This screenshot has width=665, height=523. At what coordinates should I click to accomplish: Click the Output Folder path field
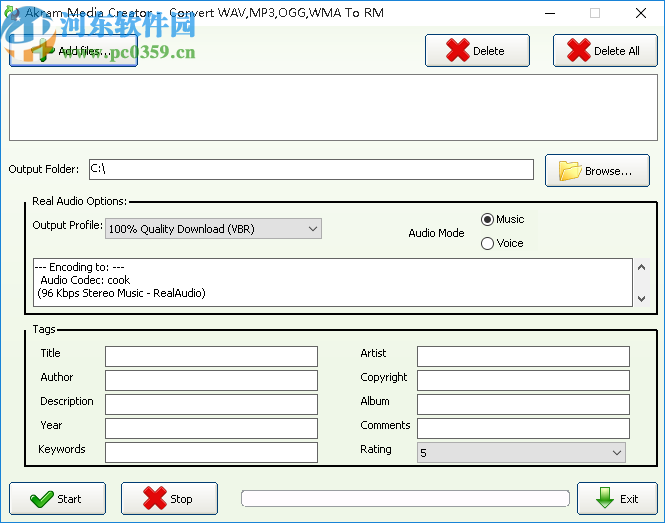(311, 169)
